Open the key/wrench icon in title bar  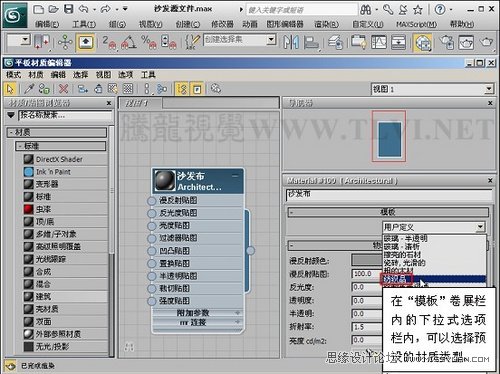(x=388, y=9)
